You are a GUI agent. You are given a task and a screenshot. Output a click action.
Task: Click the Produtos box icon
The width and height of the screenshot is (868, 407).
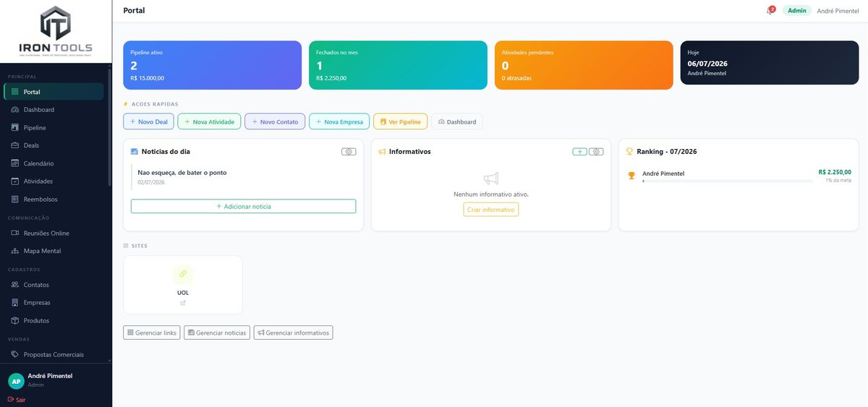coord(15,320)
